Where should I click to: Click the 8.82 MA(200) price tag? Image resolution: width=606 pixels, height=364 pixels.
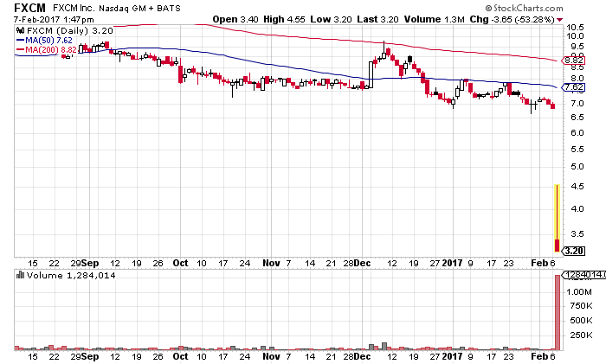click(x=573, y=61)
